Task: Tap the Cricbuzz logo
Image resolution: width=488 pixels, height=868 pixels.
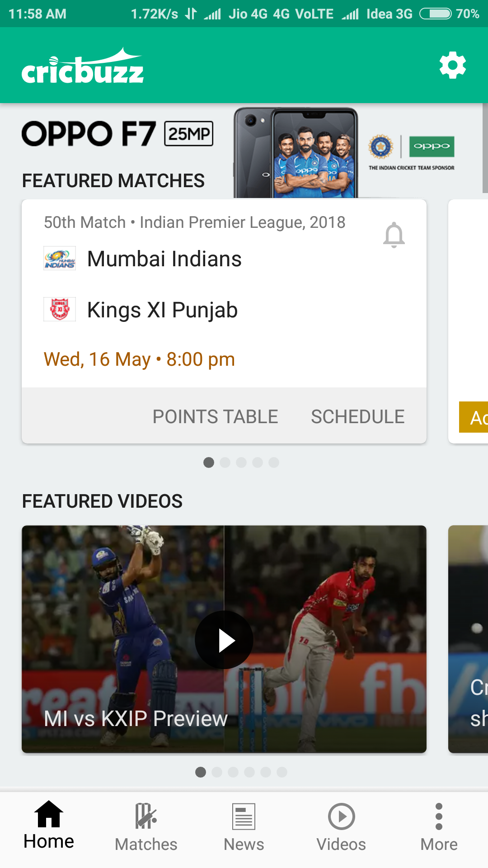Action: pyautogui.click(x=82, y=66)
